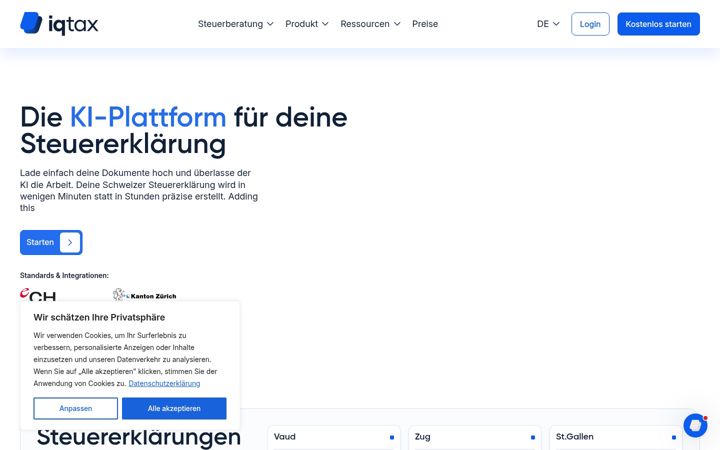Select the St.Gallen canton card

tap(616, 438)
